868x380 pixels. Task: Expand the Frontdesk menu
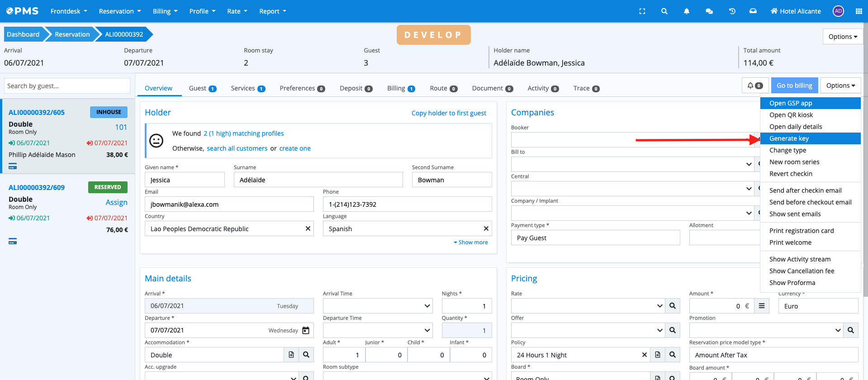[x=69, y=11]
